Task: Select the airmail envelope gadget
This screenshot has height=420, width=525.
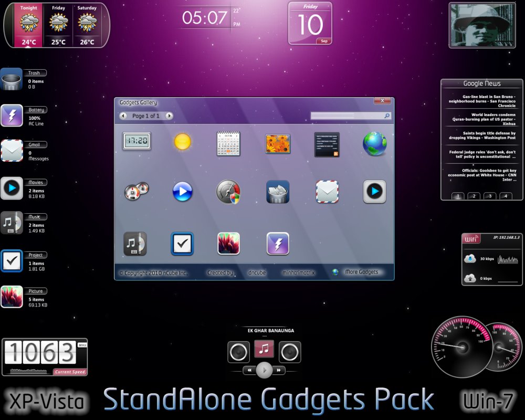Action: (327, 191)
